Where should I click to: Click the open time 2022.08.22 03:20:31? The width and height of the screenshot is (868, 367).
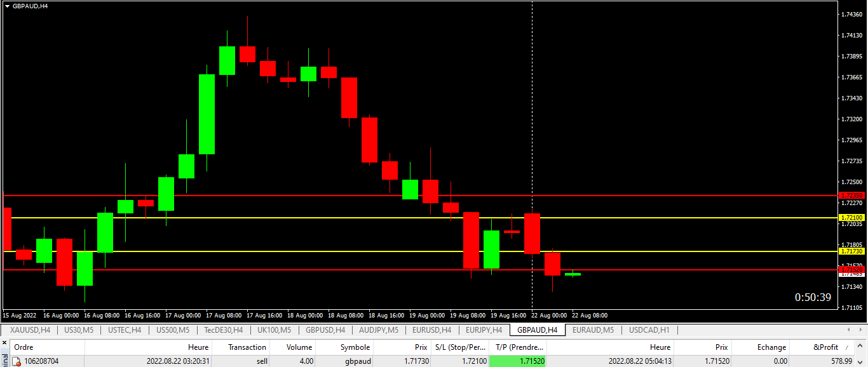[178, 361]
